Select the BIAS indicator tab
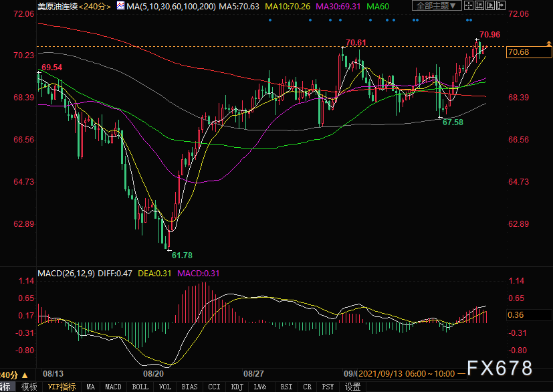The height and width of the screenshot is (392, 553). click(x=189, y=387)
